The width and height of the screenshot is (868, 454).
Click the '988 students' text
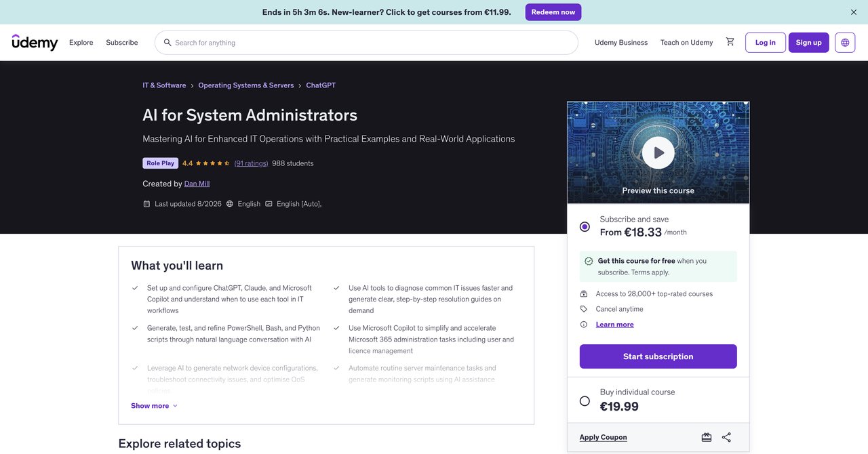pos(293,163)
